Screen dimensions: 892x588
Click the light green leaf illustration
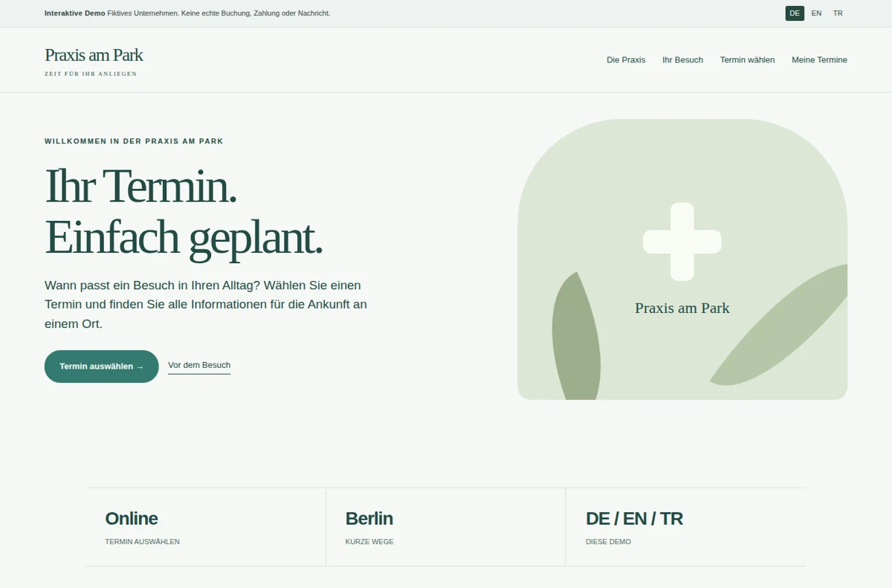coord(779,325)
